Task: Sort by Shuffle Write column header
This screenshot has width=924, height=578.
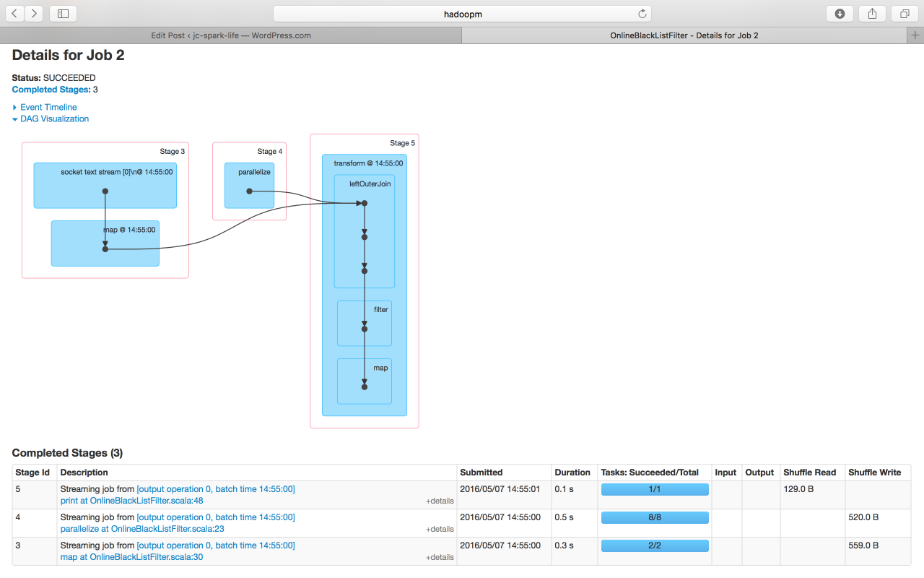Action: pos(875,473)
